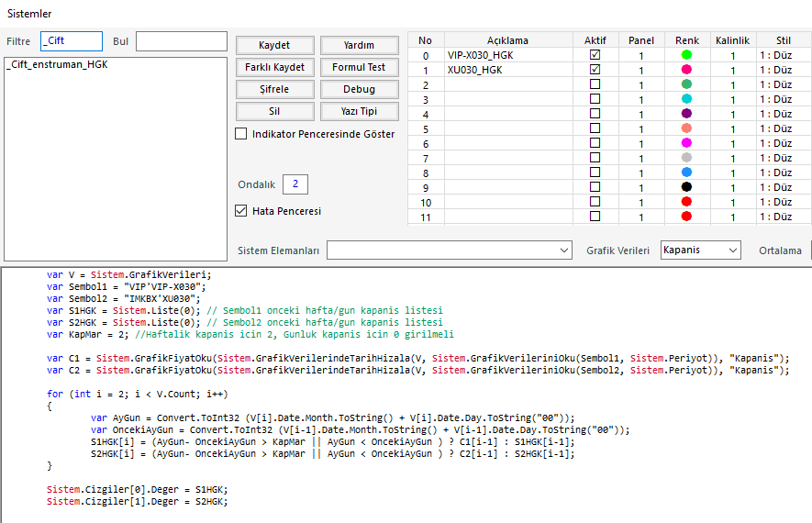812x523 pixels.
Task: Click Kalinlik value in row 1
Action: [733, 70]
